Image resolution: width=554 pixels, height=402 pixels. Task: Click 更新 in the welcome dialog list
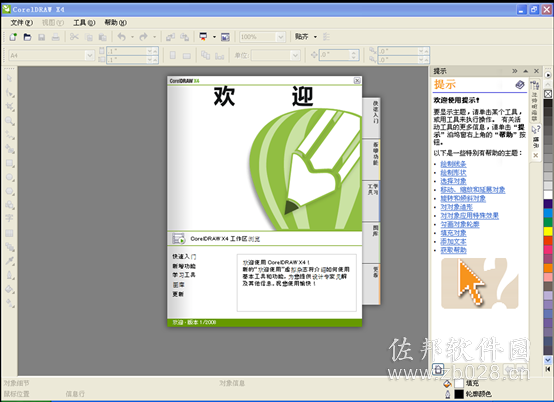click(x=178, y=294)
